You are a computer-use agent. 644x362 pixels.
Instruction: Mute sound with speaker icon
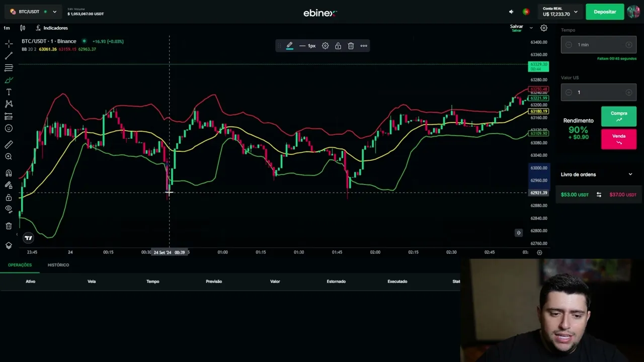click(x=511, y=12)
